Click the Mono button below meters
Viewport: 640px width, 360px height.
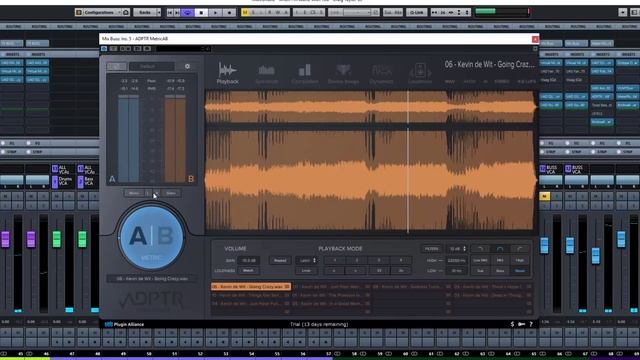[134, 193]
